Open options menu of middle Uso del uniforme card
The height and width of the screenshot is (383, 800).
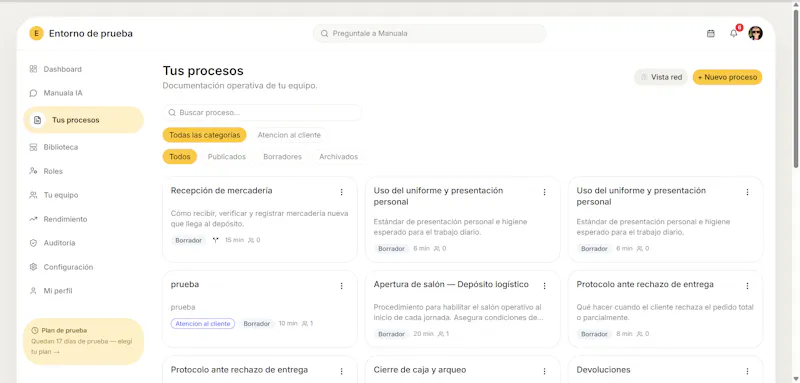click(544, 192)
